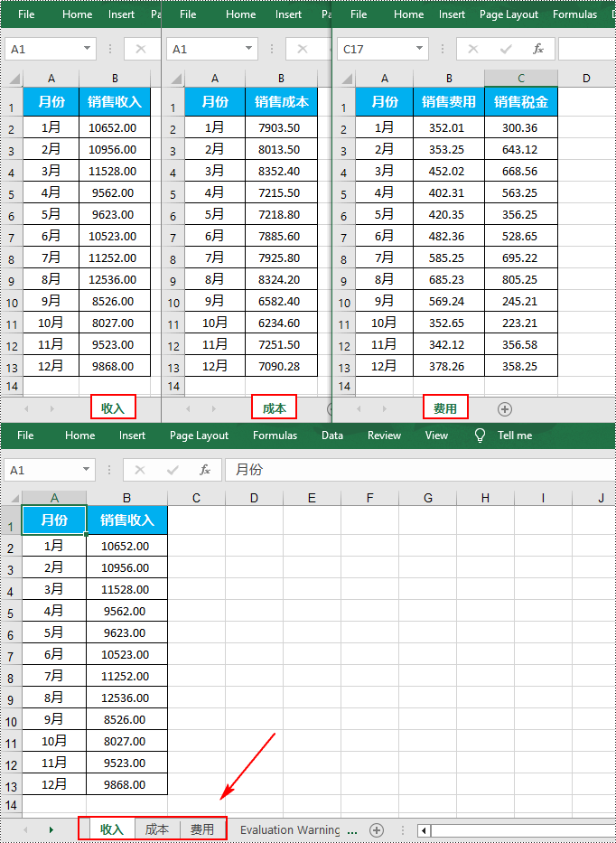
Task: Select the 销售成本 header cell
Action: (x=281, y=101)
